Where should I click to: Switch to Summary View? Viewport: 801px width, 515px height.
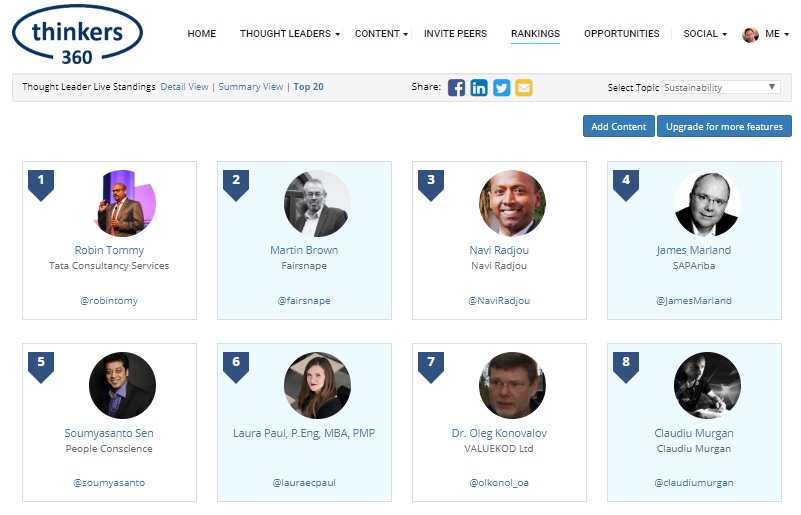[251, 87]
